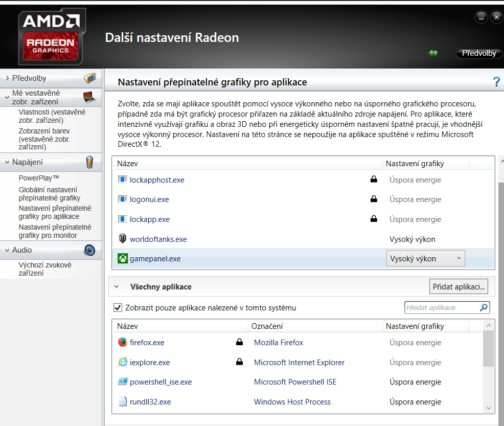Screen dimensions: 504x426
Task: Toggle 'Zobrazit pouze aplikace nalezené' checkbox
Action: pos(118,308)
